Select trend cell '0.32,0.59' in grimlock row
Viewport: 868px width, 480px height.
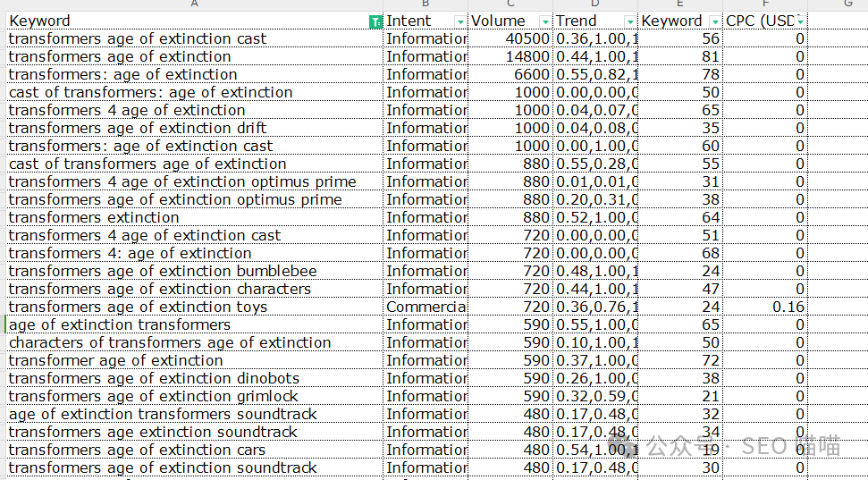click(595, 396)
